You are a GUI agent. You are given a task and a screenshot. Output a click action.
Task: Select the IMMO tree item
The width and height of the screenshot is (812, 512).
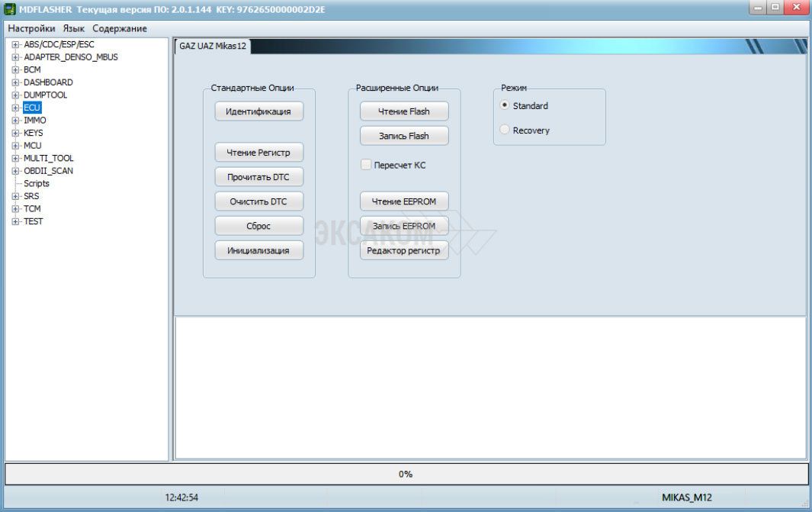35,121
